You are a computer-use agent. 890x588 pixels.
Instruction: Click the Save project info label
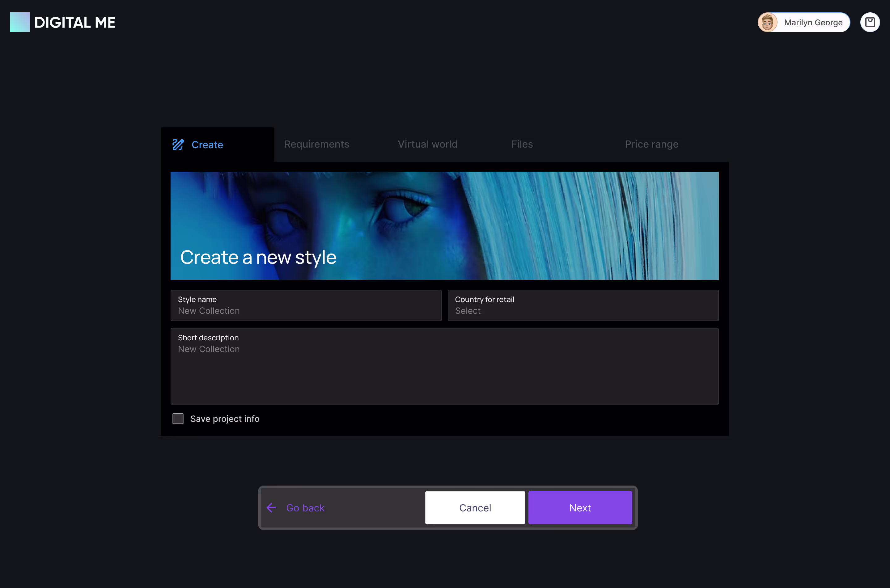click(x=225, y=418)
